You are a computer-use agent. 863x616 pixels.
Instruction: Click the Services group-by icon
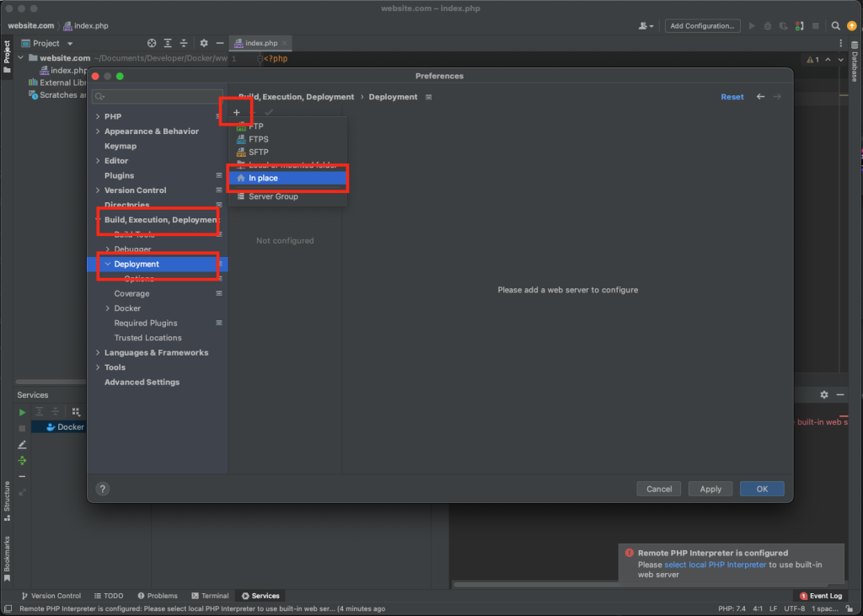click(x=75, y=412)
